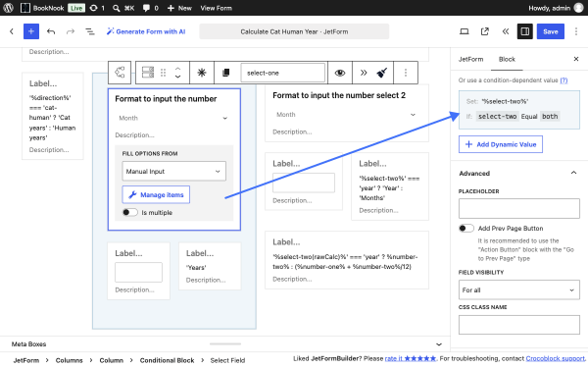Redo the last undone change

[71, 31]
